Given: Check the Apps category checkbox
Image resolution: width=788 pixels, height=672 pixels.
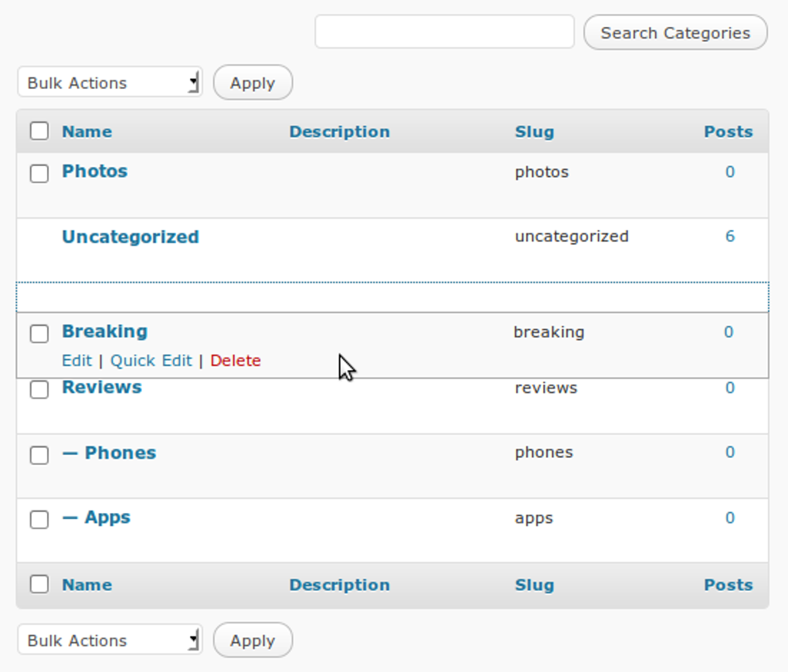Looking at the screenshot, I should 39,520.
